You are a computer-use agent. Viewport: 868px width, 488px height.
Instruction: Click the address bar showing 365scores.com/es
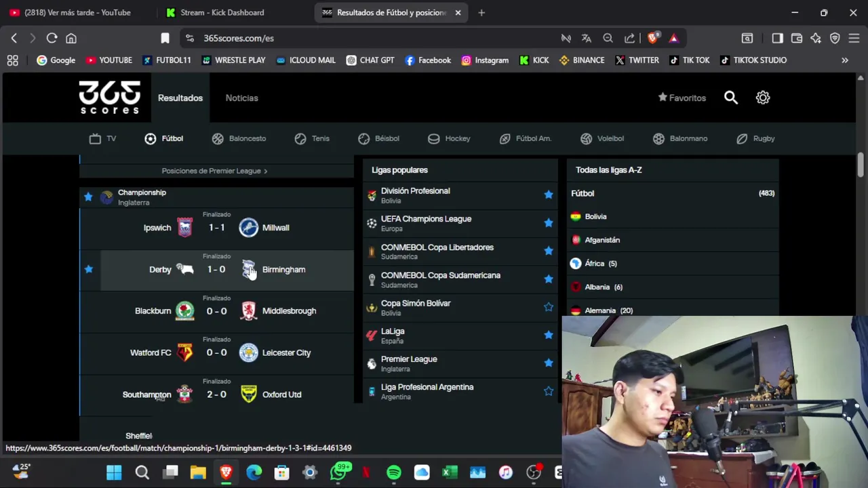[366, 38]
